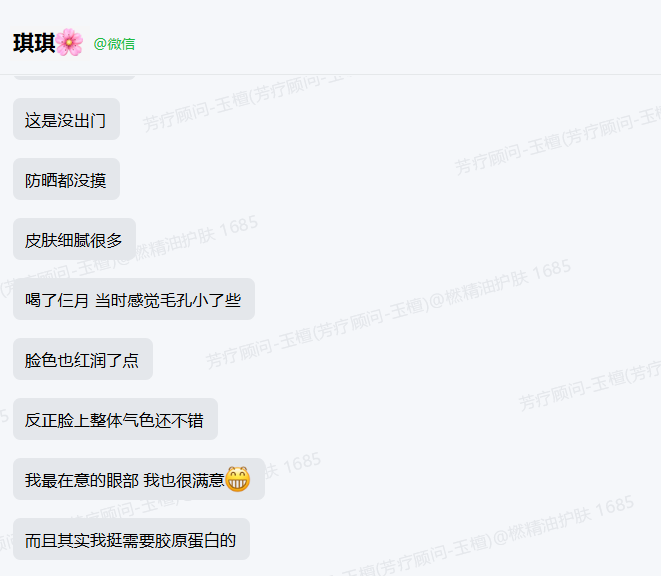Click the pink flower emoji beside the name
Viewport: 661px width, 576px height.
point(69,42)
